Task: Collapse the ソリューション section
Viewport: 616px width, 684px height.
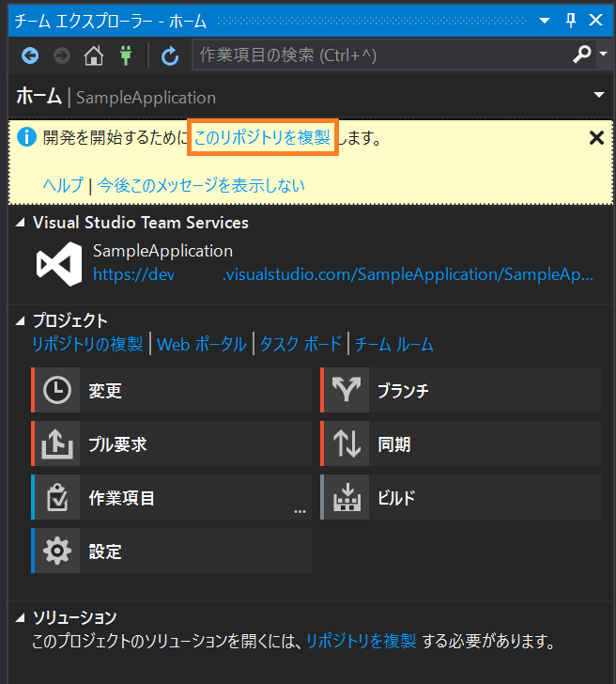Action: [x=20, y=617]
